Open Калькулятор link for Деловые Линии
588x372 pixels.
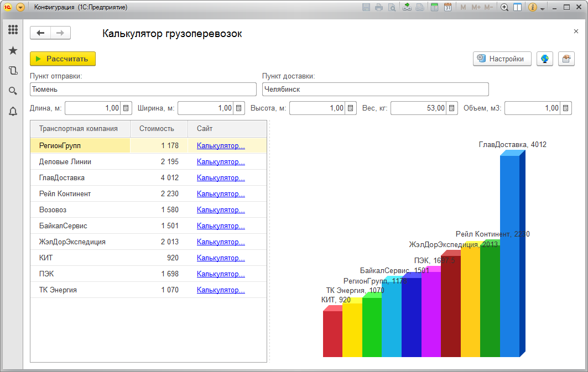click(221, 162)
